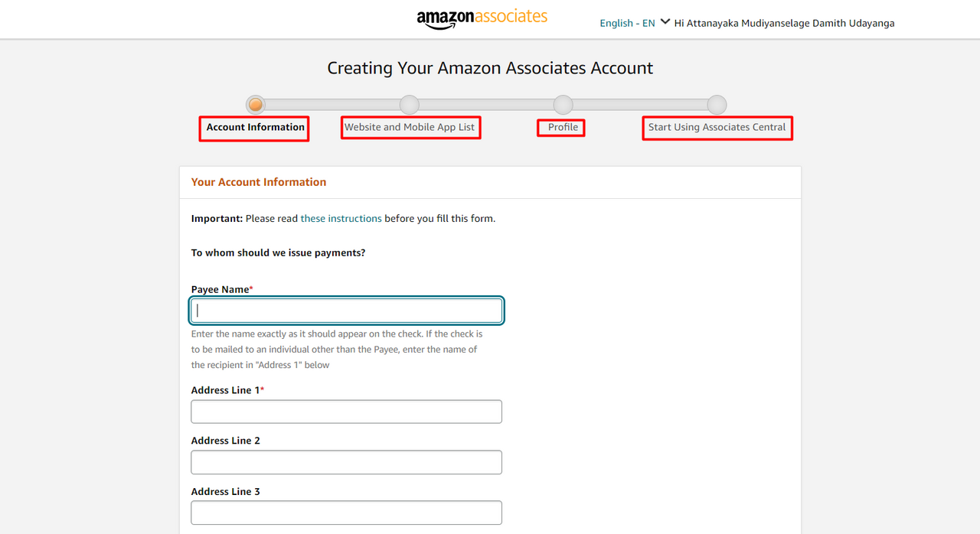Focus the Payee Name input field
This screenshot has width=980, height=534.
tap(347, 311)
